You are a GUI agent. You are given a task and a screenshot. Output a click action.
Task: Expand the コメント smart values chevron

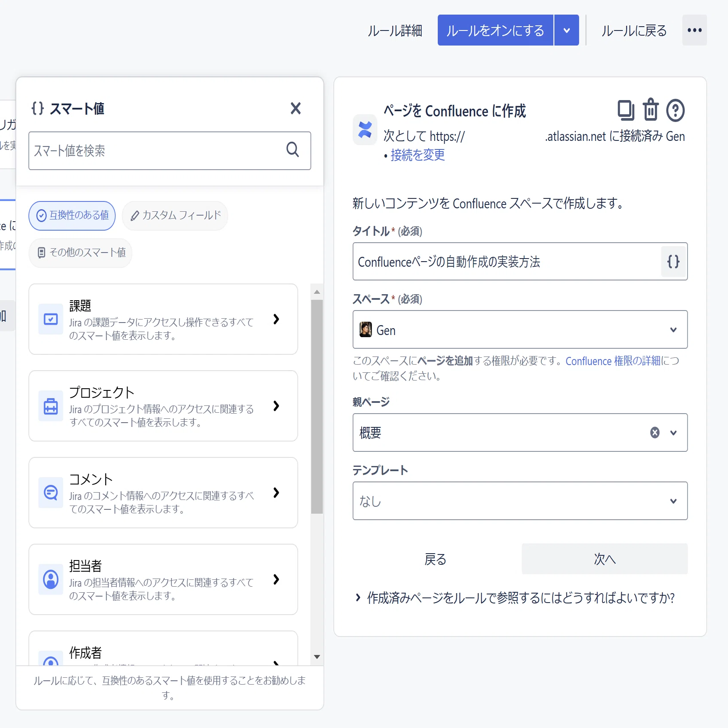pos(276,493)
